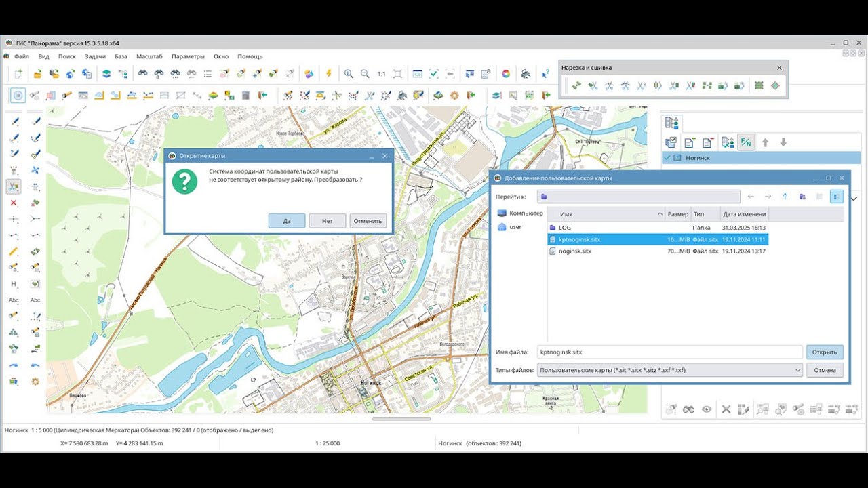Open the Масштаб menu
The height and width of the screenshot is (488, 868).
(149, 56)
